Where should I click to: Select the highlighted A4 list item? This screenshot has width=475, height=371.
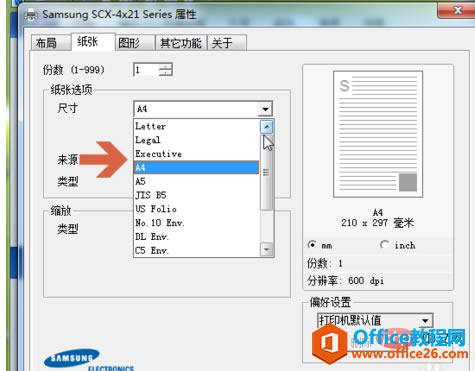tap(196, 167)
